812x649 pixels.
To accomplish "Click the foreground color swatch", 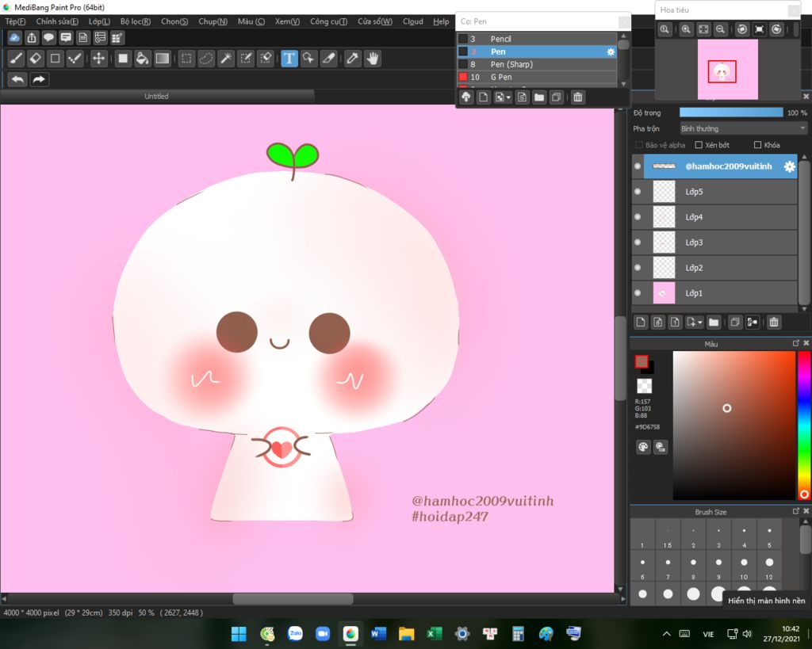I will [x=642, y=361].
